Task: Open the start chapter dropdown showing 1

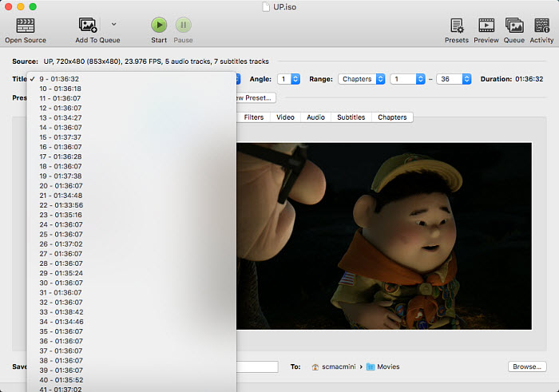Action: (407, 79)
